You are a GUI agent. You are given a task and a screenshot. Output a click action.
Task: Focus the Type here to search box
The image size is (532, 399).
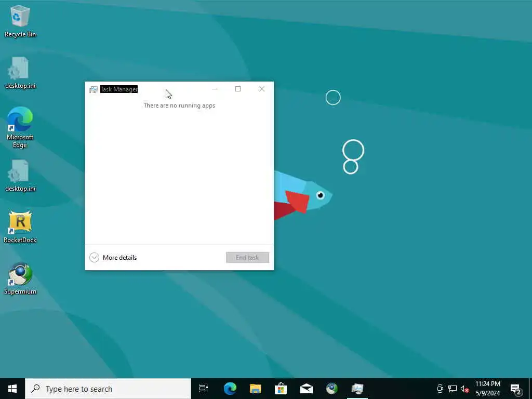pyautogui.click(x=108, y=389)
